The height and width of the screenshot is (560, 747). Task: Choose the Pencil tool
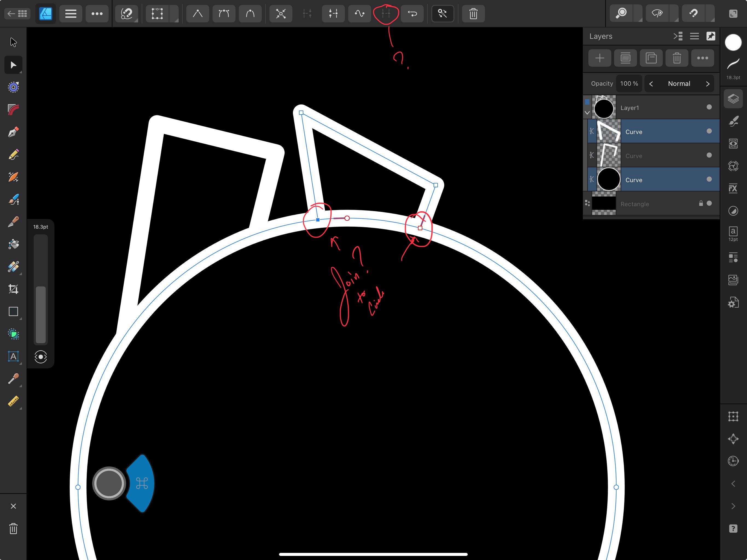point(13,154)
